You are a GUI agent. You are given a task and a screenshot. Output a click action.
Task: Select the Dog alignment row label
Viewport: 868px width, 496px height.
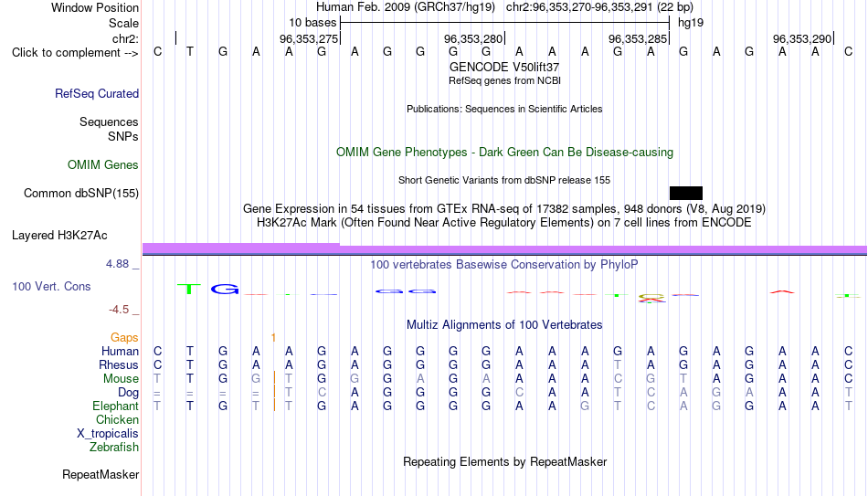tap(129, 393)
